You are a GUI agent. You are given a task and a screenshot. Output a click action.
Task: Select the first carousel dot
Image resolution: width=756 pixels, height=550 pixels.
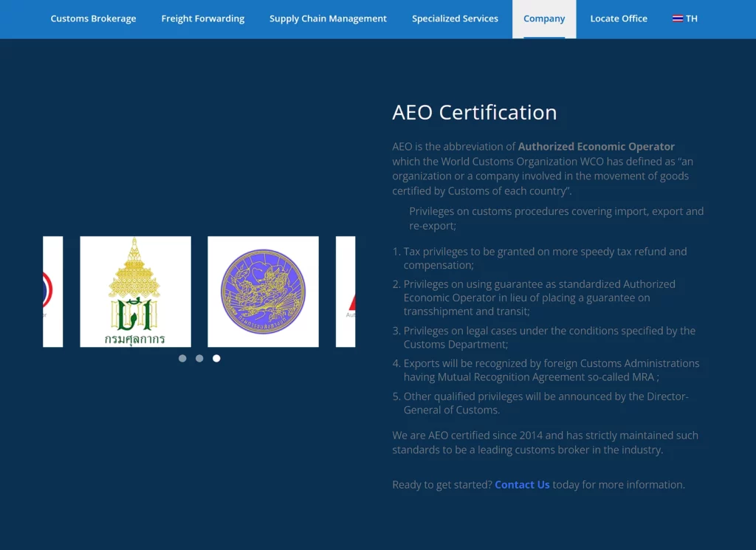[x=182, y=359]
